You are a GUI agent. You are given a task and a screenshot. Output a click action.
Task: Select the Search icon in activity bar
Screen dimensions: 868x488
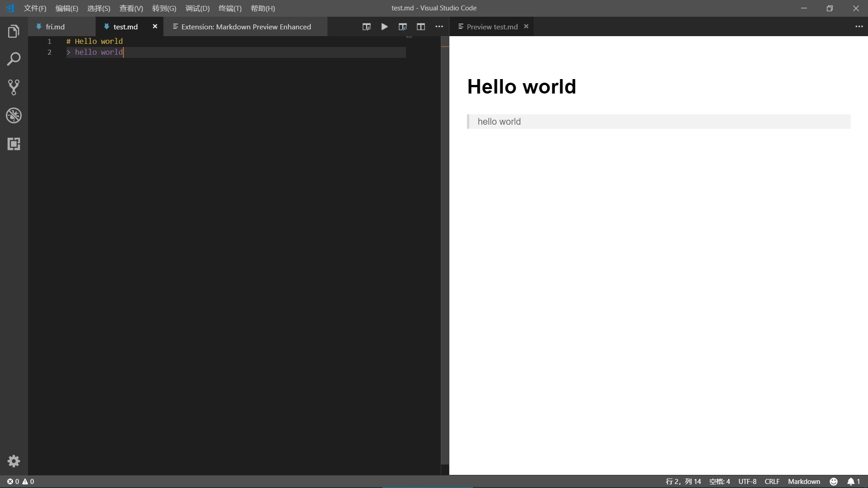click(14, 59)
